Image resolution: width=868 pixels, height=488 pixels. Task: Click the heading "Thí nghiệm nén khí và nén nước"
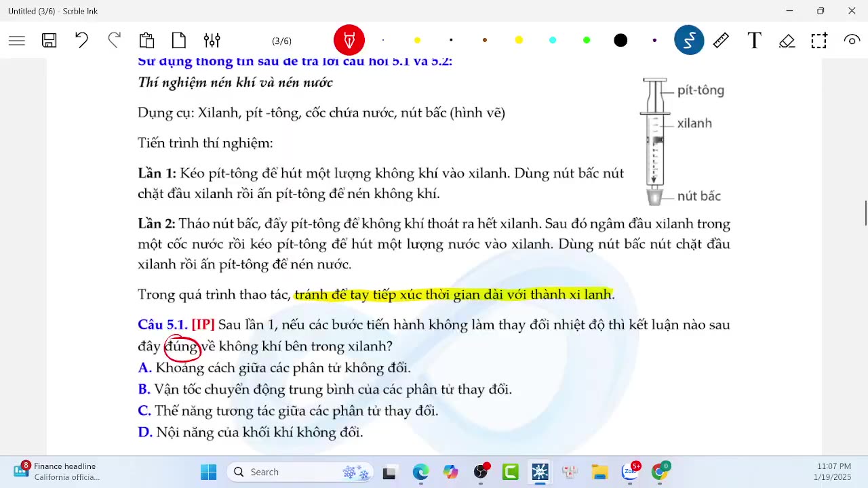point(235,83)
